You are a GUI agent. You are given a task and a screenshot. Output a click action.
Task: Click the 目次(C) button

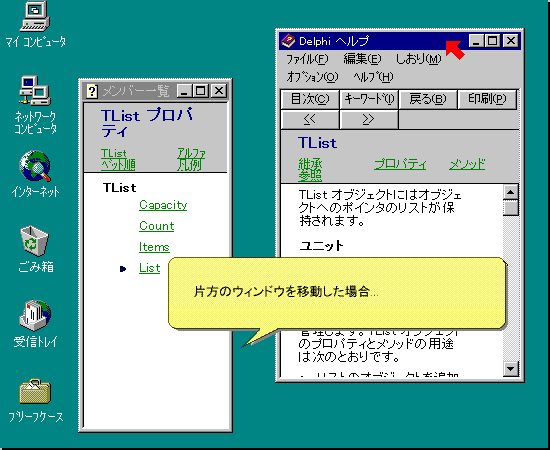[310, 99]
